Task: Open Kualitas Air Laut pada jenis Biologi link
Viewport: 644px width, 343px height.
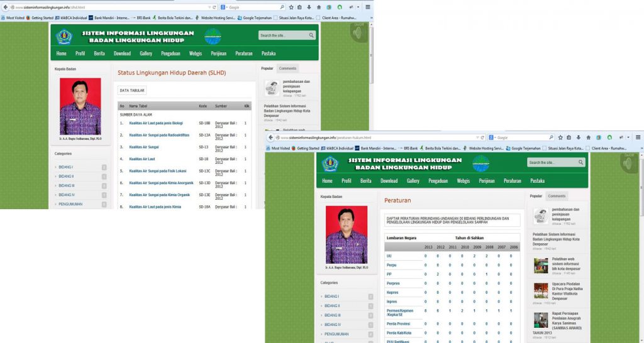Action: point(156,123)
